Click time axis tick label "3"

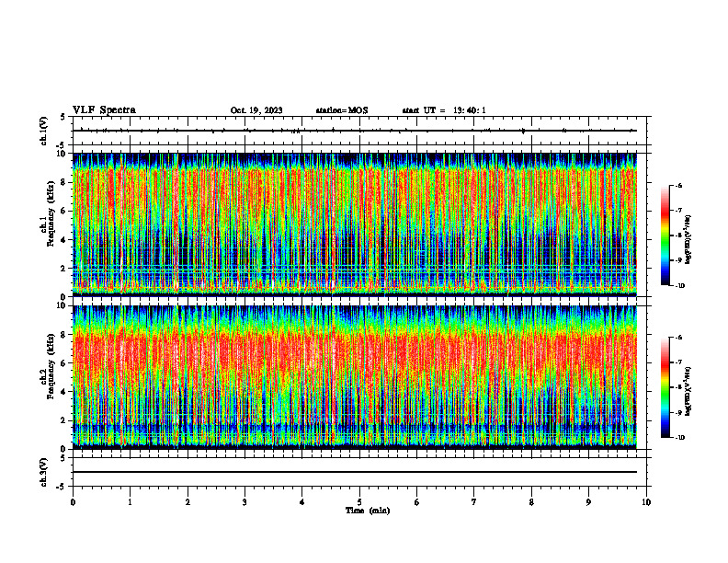(245, 502)
